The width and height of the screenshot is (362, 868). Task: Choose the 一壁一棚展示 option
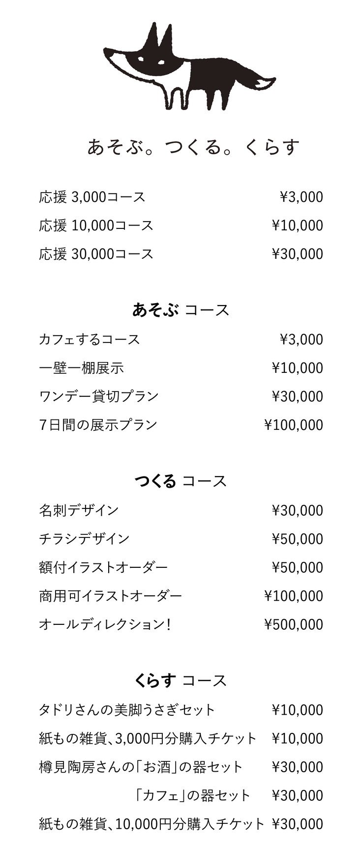[82, 368]
